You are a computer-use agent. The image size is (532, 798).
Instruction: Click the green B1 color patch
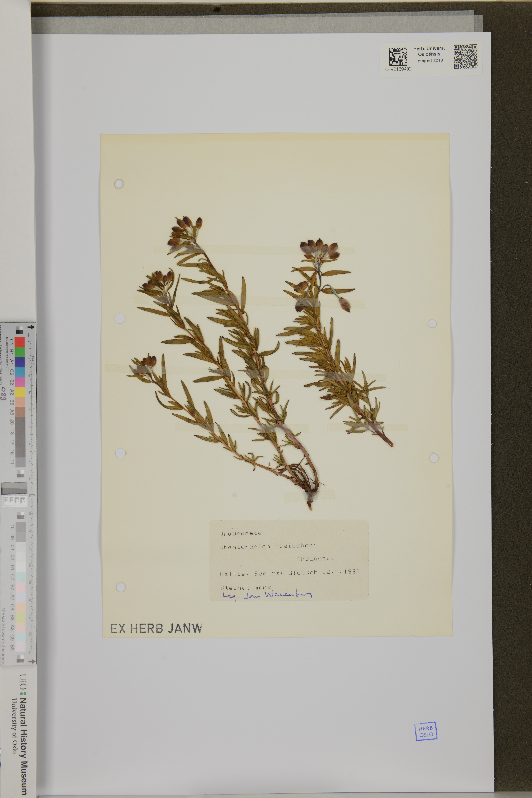[20, 352]
